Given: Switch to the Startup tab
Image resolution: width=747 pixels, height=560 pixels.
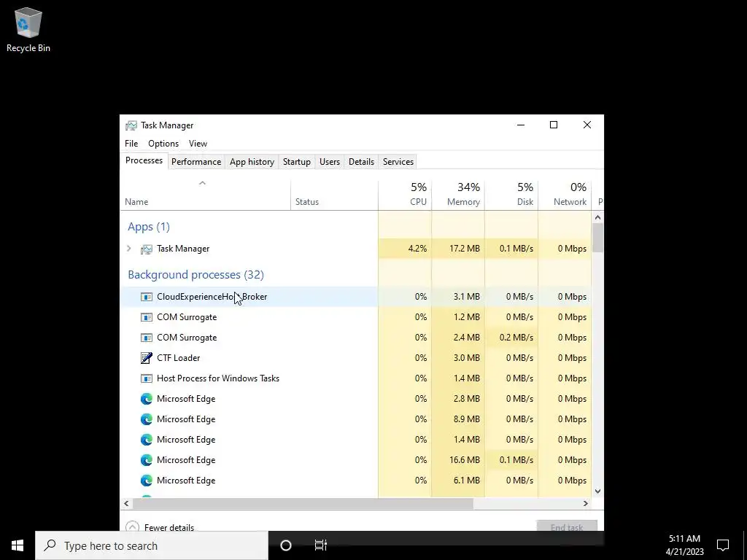Looking at the screenshot, I should tap(297, 162).
